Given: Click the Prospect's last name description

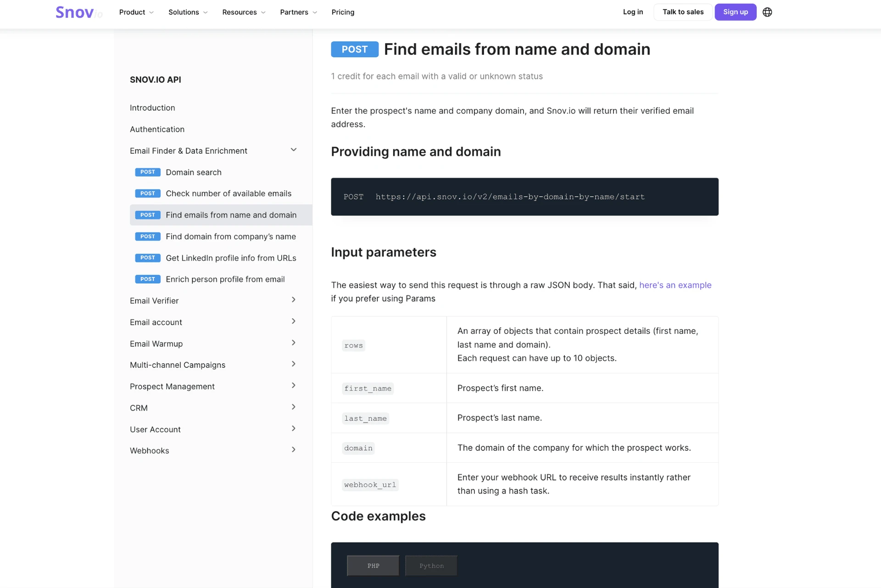Looking at the screenshot, I should pos(500,418).
